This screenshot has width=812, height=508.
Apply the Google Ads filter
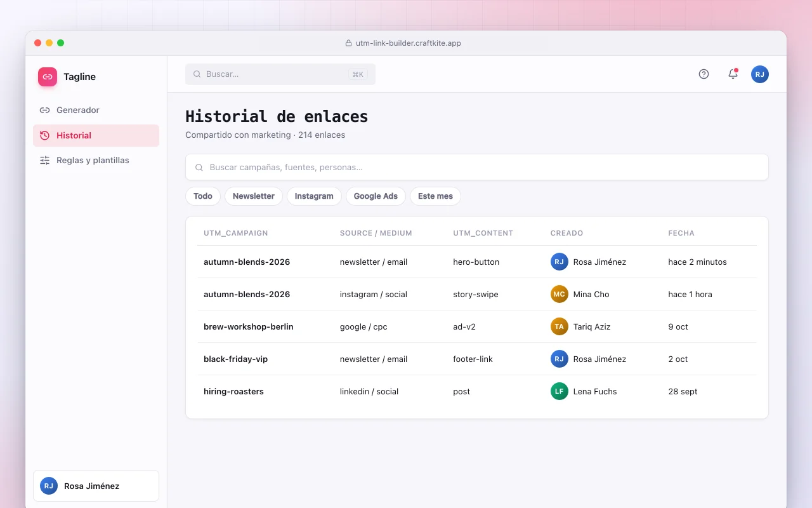pos(376,196)
